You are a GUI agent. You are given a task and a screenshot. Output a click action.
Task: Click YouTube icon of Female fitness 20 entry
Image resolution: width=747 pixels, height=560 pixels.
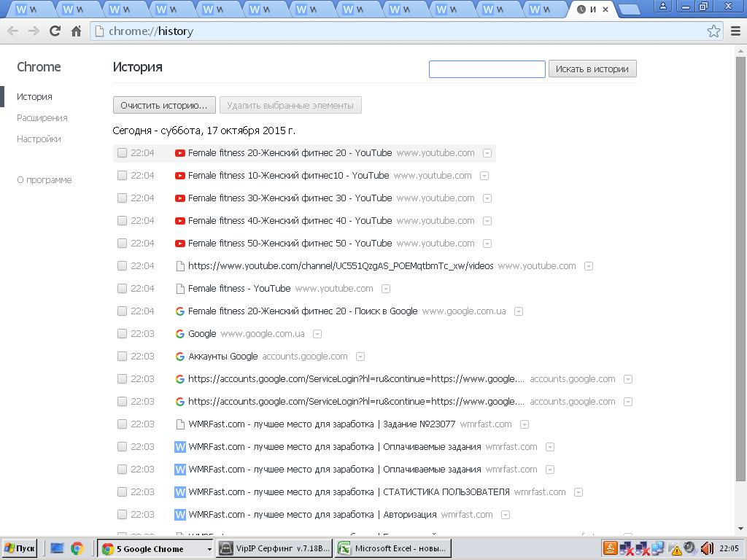(x=179, y=153)
